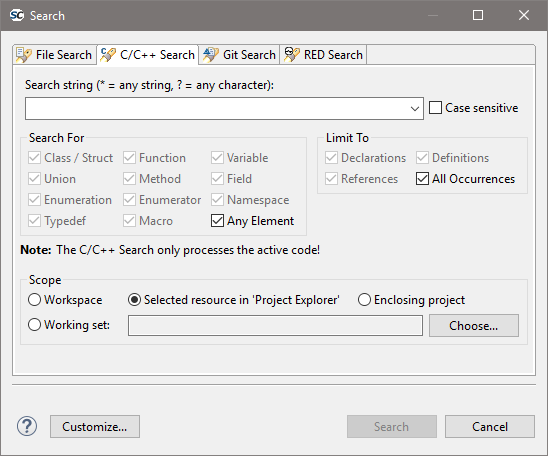Viewport: 548px width, 456px height.
Task: Expand the search string history dropdown
Action: (x=414, y=109)
